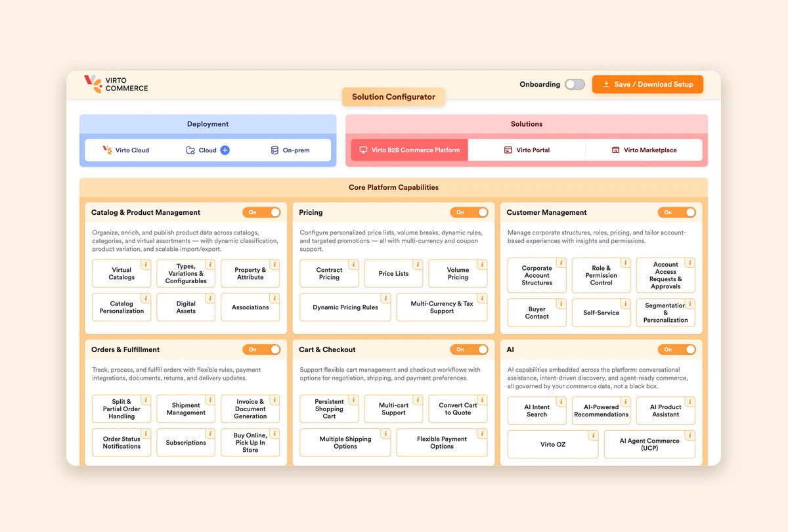788x532 pixels.
Task: Select AI-Powered Recommendations card
Action: coord(601,410)
